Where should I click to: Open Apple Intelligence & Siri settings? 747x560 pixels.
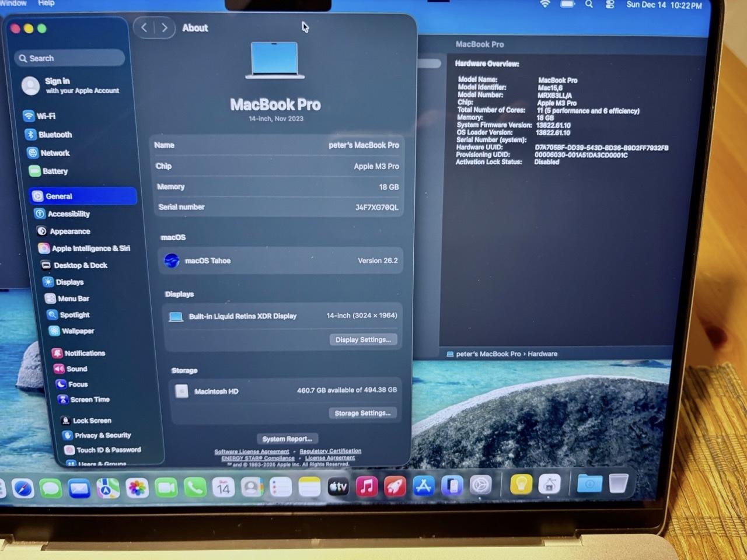pyautogui.click(x=90, y=249)
